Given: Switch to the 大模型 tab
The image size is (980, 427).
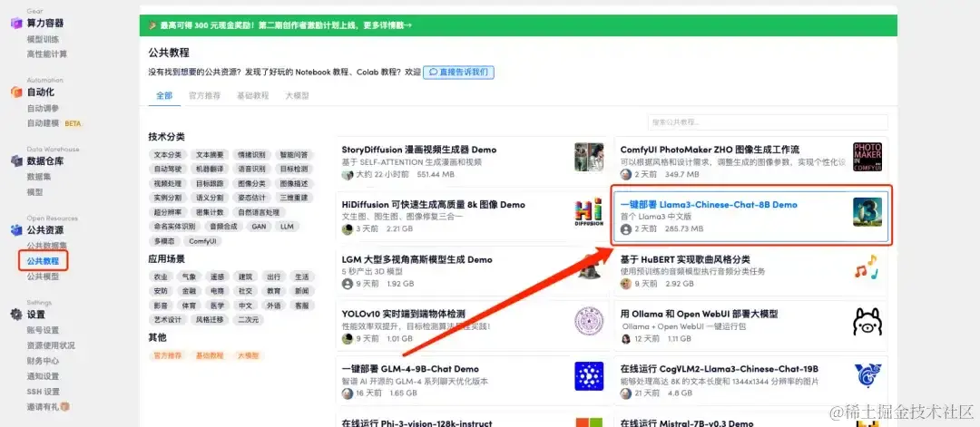Looking at the screenshot, I should tap(297, 96).
